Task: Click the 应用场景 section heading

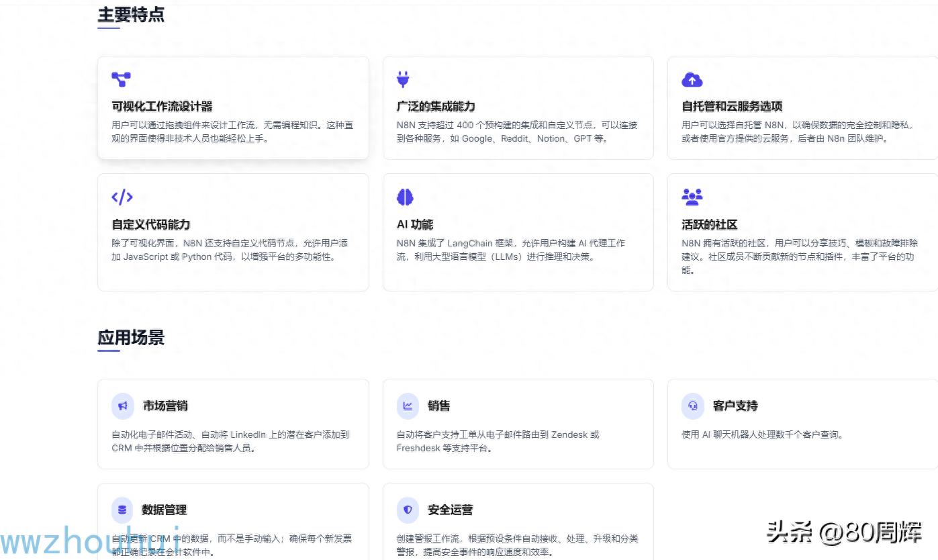Action: [x=131, y=337]
